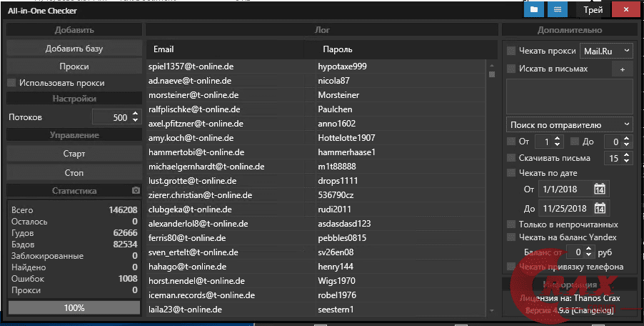Image resolution: width=644 pixels, height=326 pixels.
Task: Open the Mail.Ru proxy dropdown
Action: click(x=605, y=51)
